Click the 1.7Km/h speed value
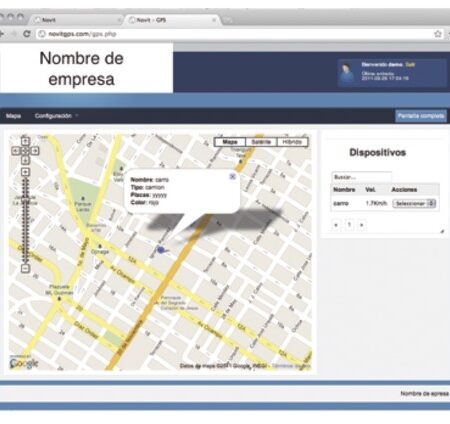The height and width of the screenshot is (424, 450). tap(376, 203)
